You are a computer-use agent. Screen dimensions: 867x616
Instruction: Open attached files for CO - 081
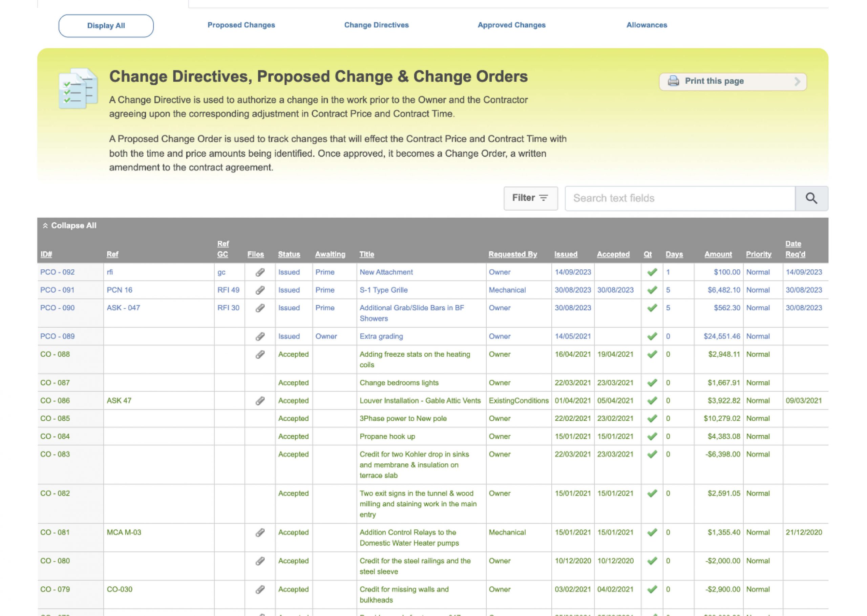tap(259, 532)
